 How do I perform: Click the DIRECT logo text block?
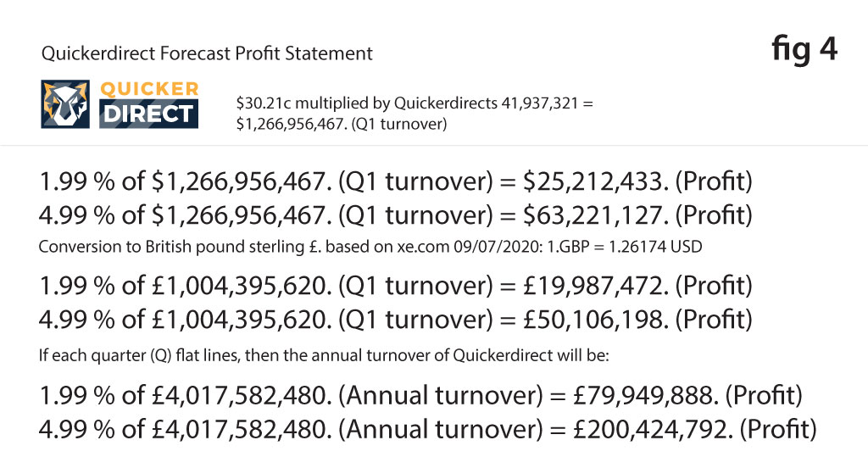(x=149, y=114)
